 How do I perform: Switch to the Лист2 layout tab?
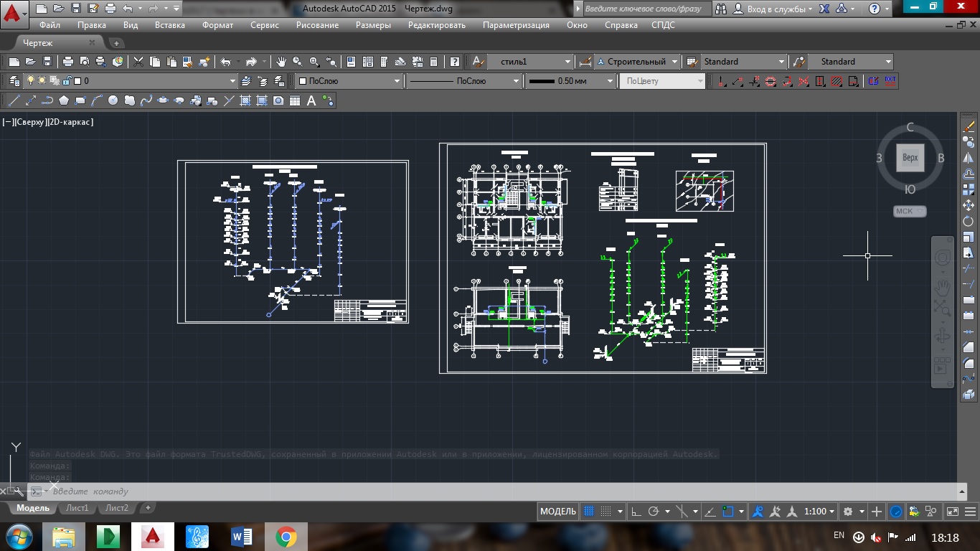tap(117, 508)
